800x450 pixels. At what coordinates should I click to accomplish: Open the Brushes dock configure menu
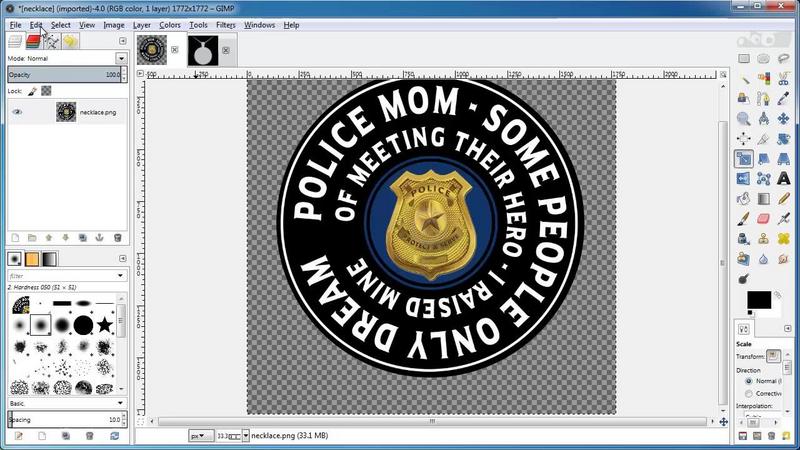(122, 258)
